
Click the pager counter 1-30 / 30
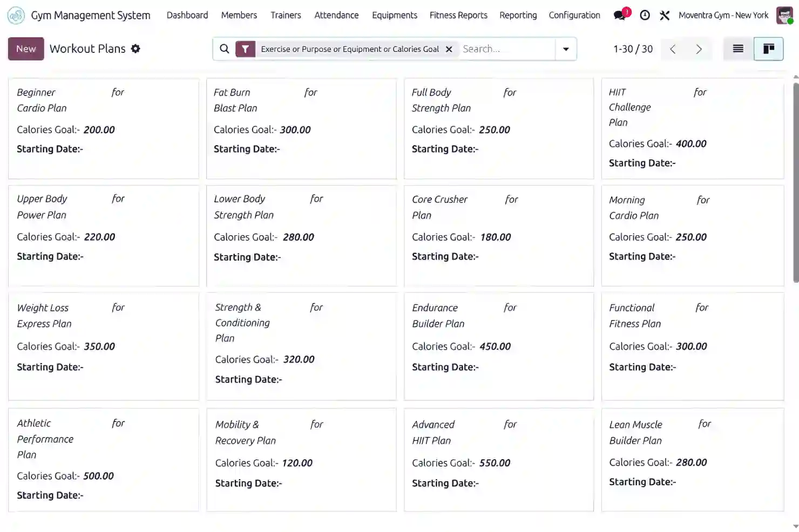click(x=633, y=49)
